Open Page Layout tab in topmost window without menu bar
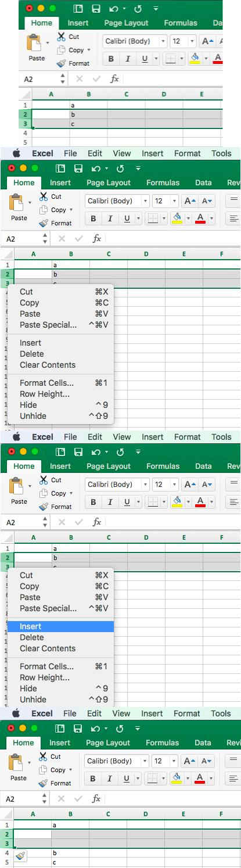The image size is (241, 868). pos(126,23)
